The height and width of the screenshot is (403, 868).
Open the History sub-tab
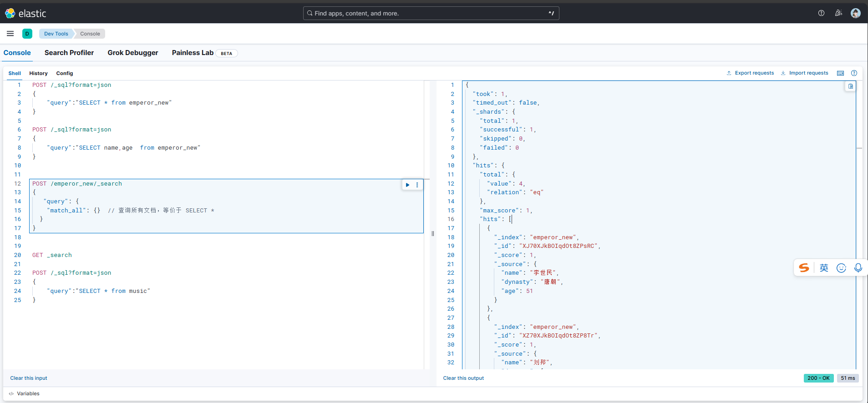click(x=38, y=73)
